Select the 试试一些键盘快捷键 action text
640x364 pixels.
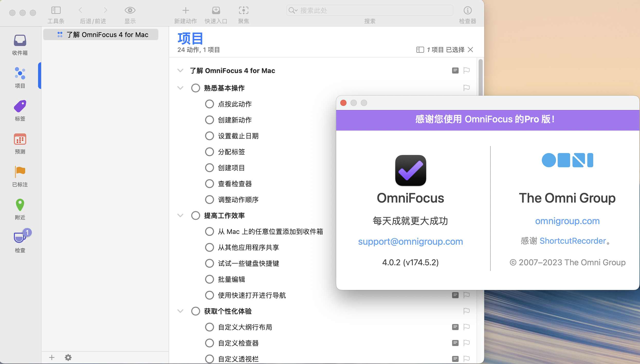pyautogui.click(x=248, y=263)
